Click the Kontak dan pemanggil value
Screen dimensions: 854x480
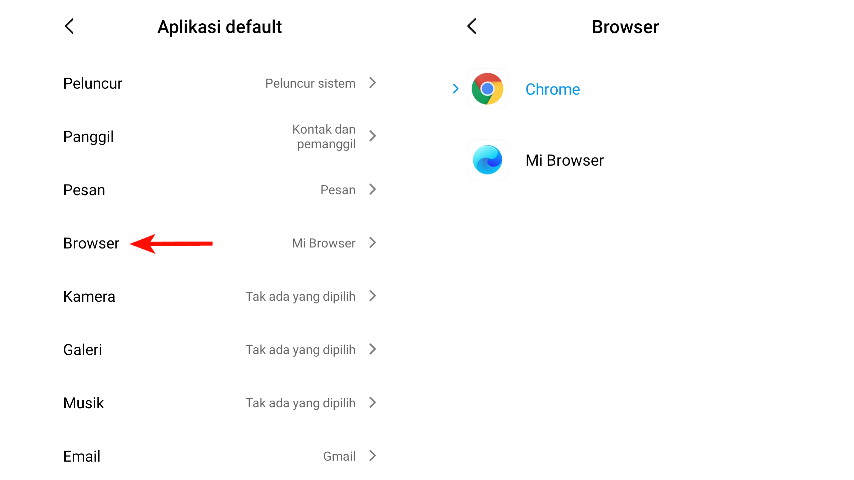pyautogui.click(x=324, y=137)
